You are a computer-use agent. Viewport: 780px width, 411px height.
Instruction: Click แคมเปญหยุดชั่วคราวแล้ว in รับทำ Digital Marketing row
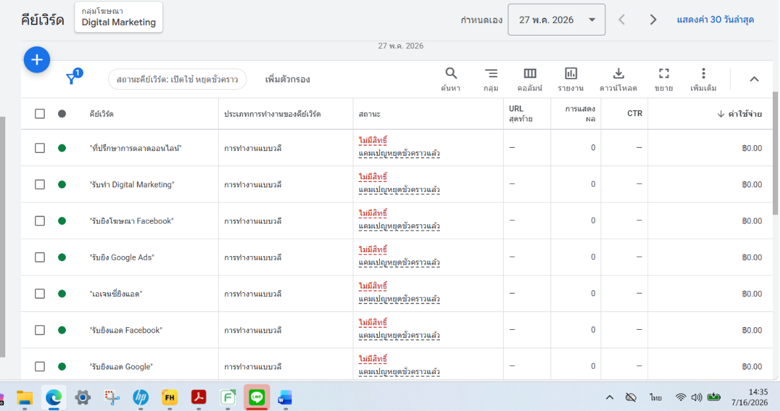[399, 190]
